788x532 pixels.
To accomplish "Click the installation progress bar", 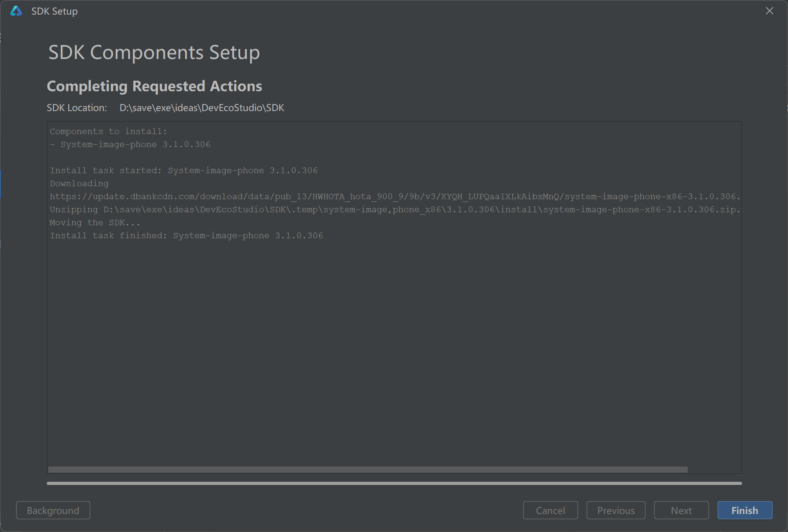I will (394, 483).
